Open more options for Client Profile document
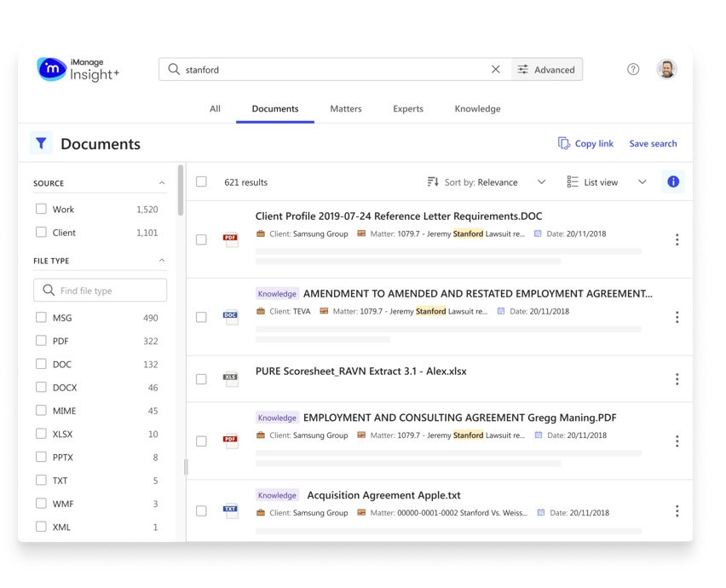This screenshot has height=588, width=726. pyautogui.click(x=677, y=239)
